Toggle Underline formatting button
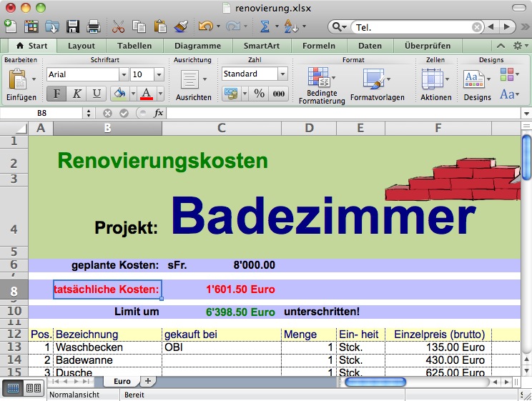 click(97, 94)
